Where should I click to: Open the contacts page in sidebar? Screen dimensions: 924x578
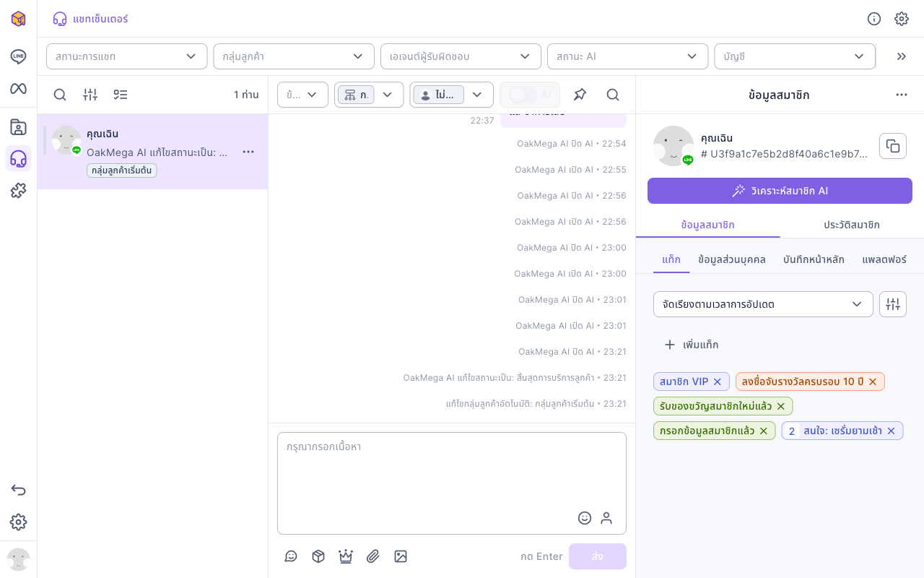(x=18, y=127)
